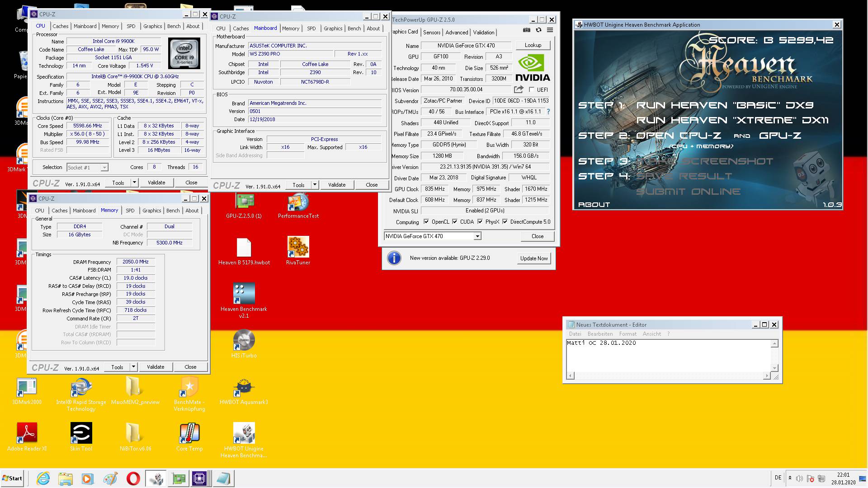868x488 pixels.
Task: Open the HWBOT Unigine Heaven desktop shortcut
Action: (244, 440)
